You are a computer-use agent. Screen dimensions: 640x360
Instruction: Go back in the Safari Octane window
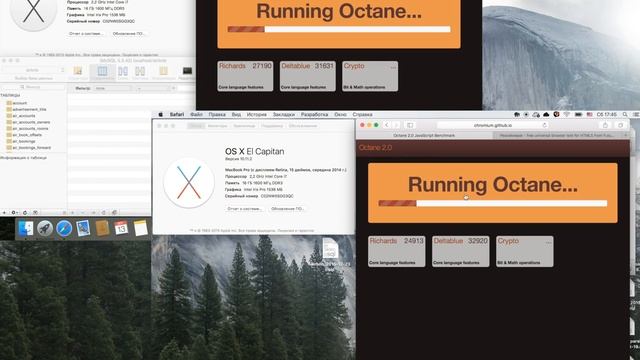[x=386, y=125]
